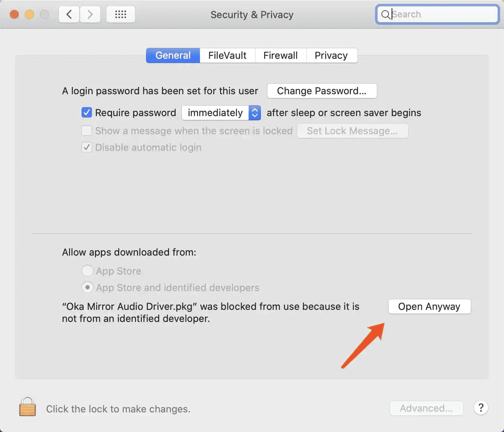Toggle Disable automatic login checkbox

click(x=87, y=147)
